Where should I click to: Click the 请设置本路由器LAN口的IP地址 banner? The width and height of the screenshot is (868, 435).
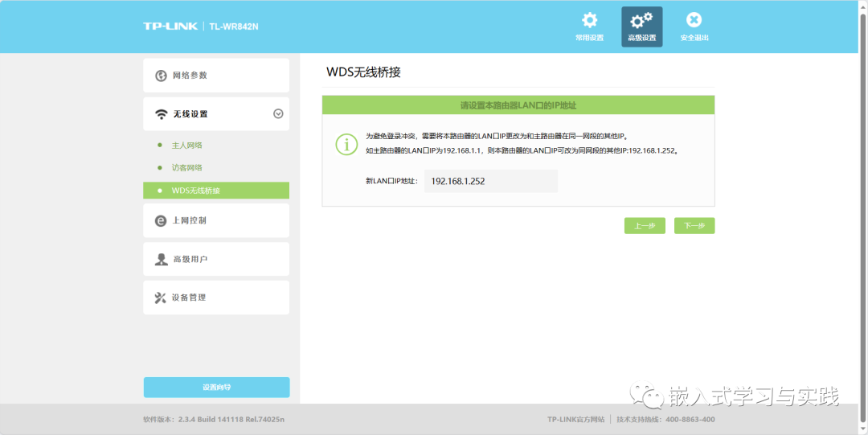(x=518, y=105)
